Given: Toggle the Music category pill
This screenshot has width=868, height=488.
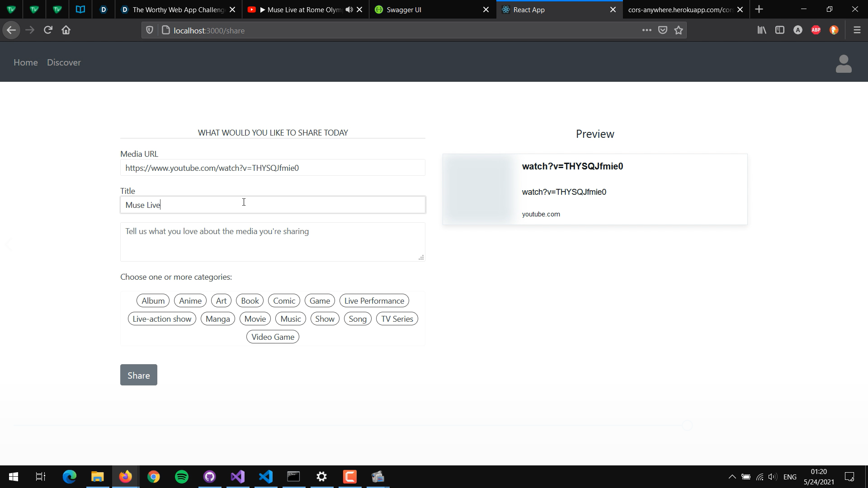Looking at the screenshot, I should (290, 319).
